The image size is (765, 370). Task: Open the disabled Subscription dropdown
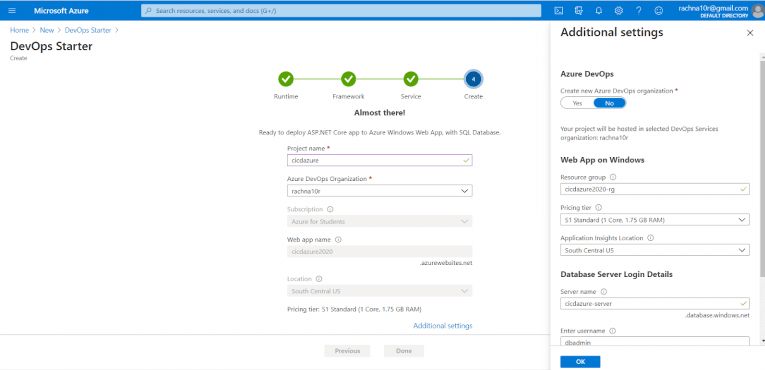(x=380, y=221)
